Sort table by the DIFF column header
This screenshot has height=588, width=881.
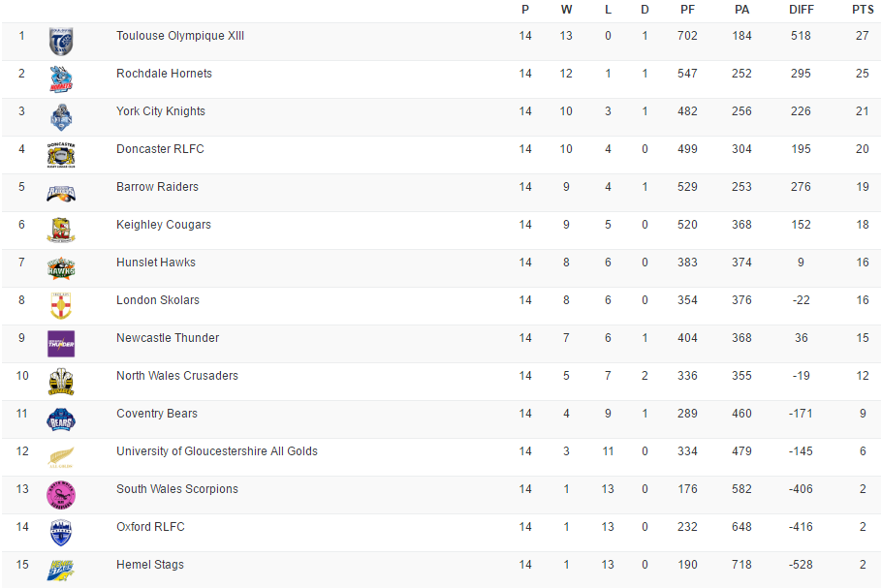click(801, 10)
